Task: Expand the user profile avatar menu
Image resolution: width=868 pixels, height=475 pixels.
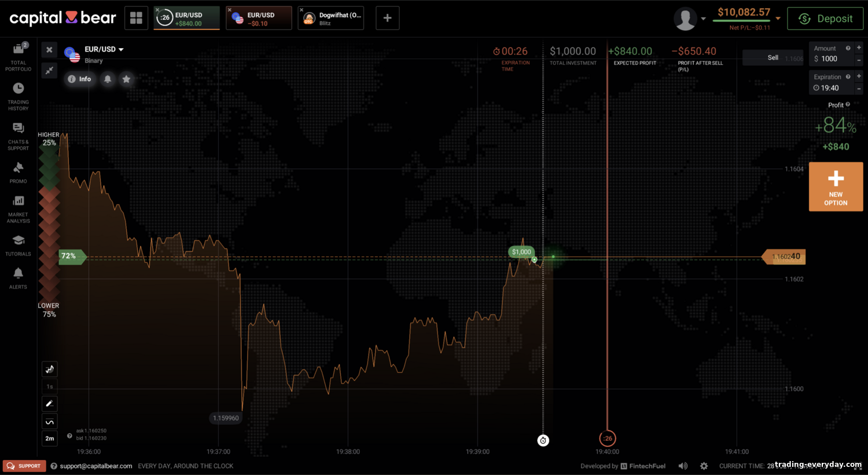Action: 690,19
